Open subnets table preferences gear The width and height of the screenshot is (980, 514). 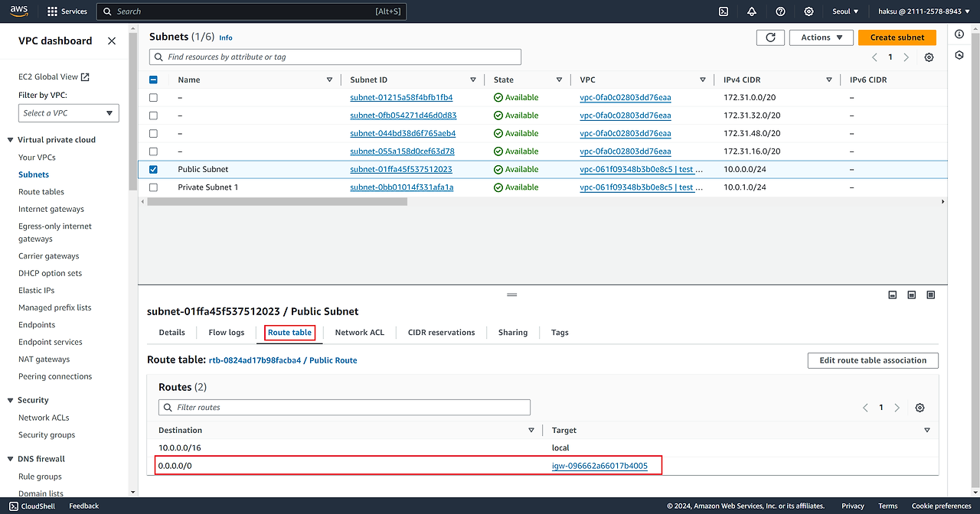coord(929,57)
